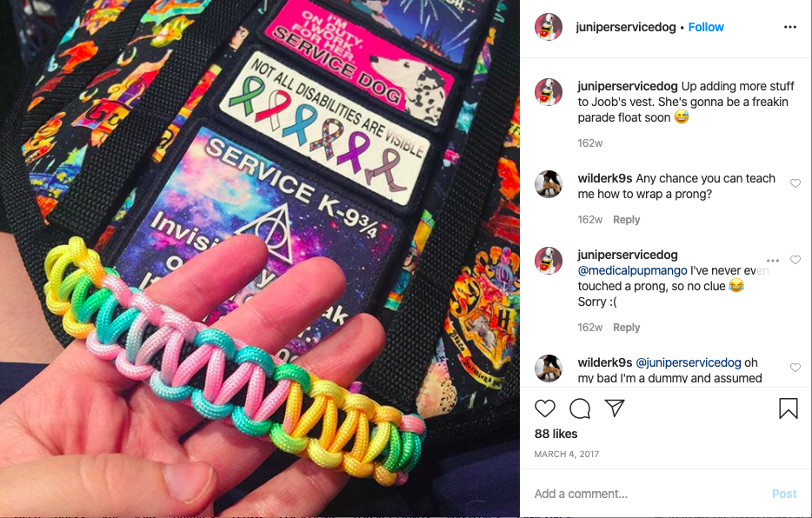
Task: Share post via paper plane icon
Action: (615, 408)
